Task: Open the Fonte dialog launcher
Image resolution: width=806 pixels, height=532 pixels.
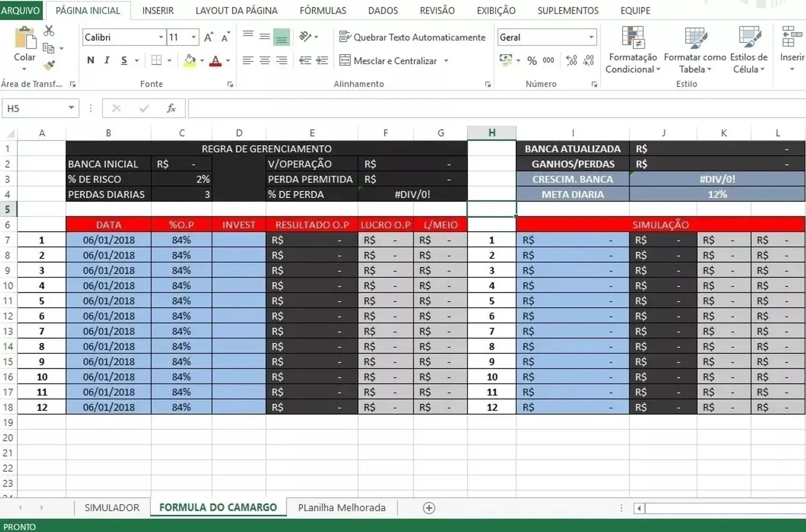Action: click(x=230, y=84)
